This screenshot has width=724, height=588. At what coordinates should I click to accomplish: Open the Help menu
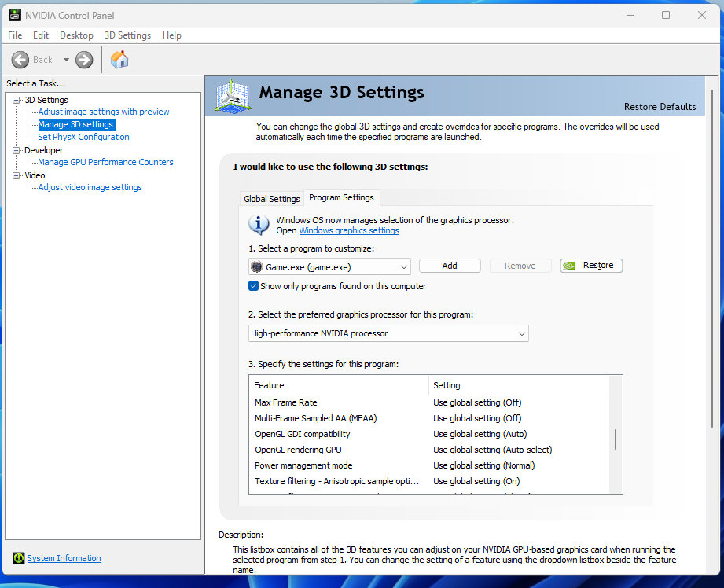click(171, 35)
